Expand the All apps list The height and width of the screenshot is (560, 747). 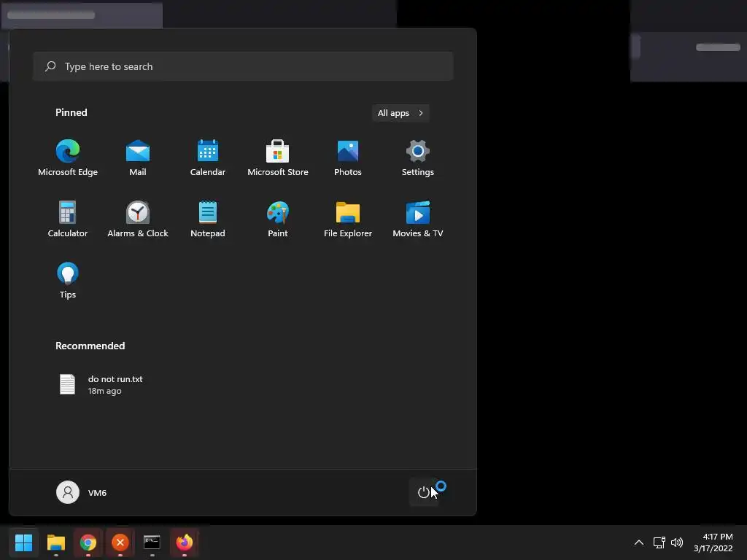coord(400,113)
